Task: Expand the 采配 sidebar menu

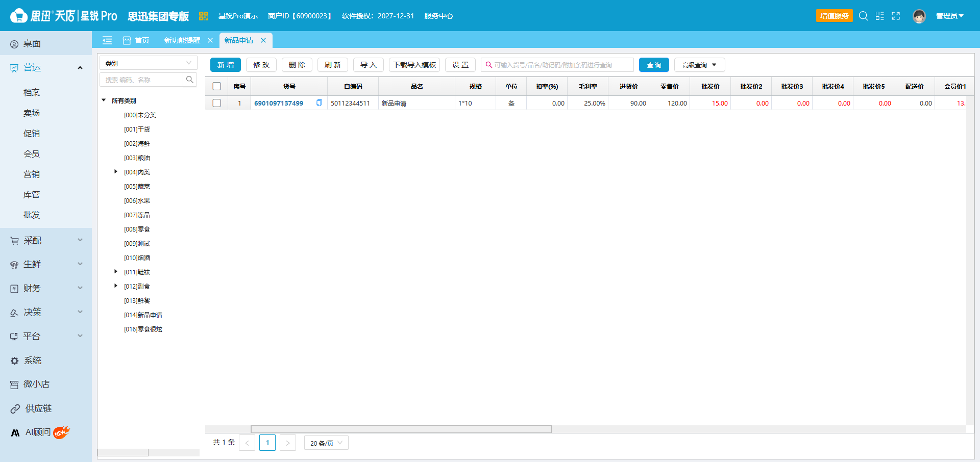Action: click(46, 241)
